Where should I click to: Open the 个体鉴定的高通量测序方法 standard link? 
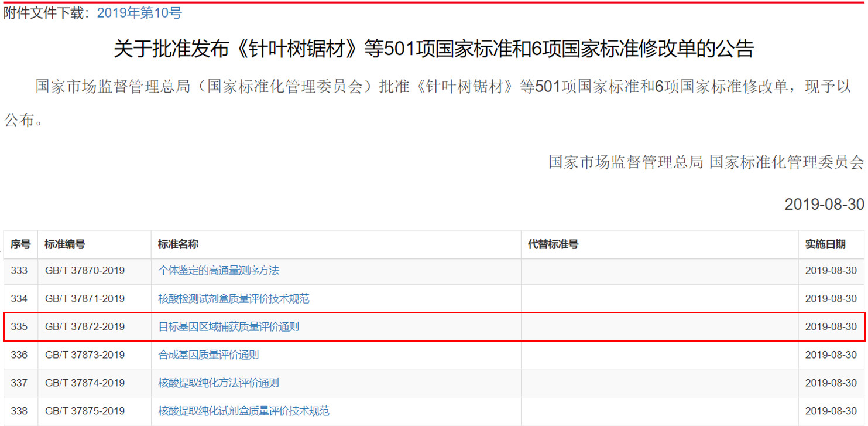(218, 271)
